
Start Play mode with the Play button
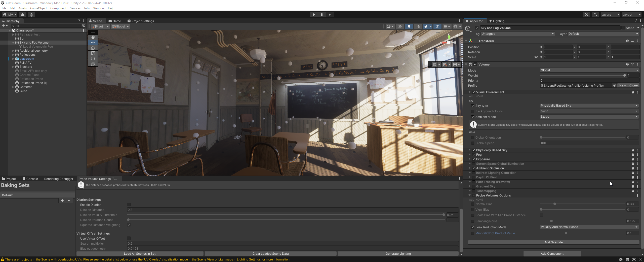point(314,15)
